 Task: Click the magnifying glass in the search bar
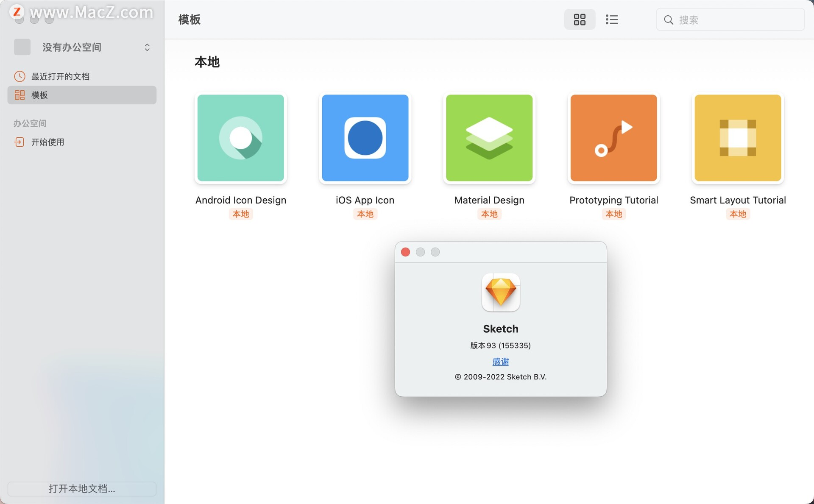point(669,19)
